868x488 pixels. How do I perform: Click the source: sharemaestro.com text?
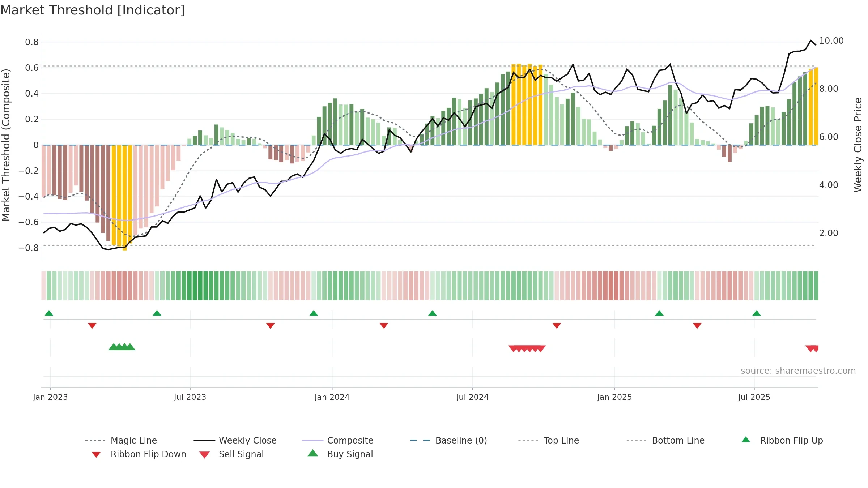(x=798, y=371)
